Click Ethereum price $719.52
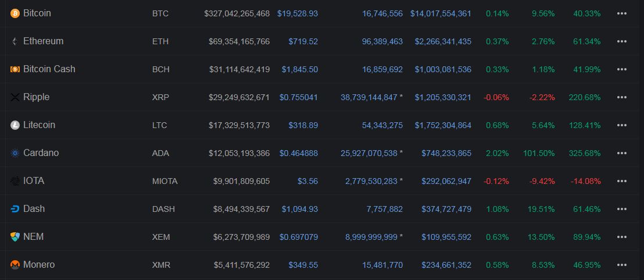This screenshot has height=280, width=644. point(303,41)
